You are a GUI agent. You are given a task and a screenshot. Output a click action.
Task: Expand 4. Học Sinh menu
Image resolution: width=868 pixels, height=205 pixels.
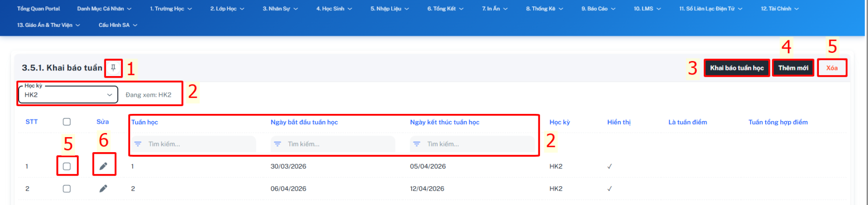pos(334,9)
